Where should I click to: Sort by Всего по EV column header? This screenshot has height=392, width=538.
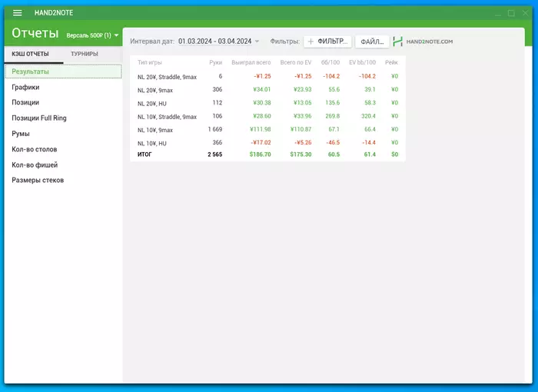pos(296,62)
